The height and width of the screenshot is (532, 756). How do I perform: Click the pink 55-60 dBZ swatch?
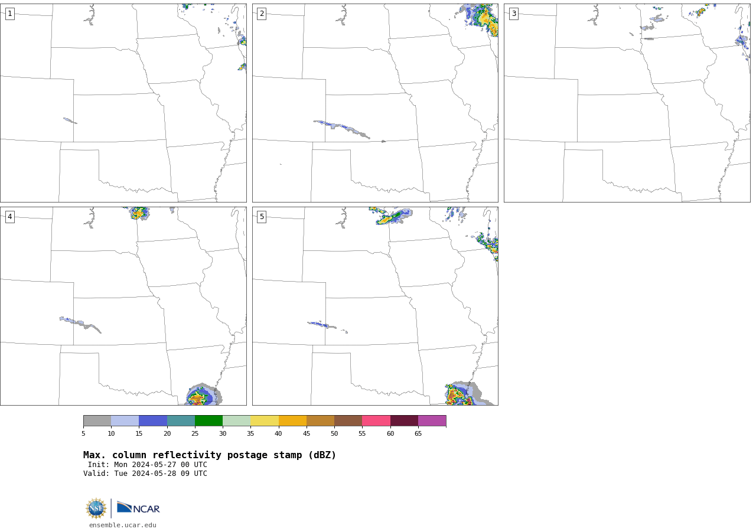pyautogui.click(x=376, y=421)
